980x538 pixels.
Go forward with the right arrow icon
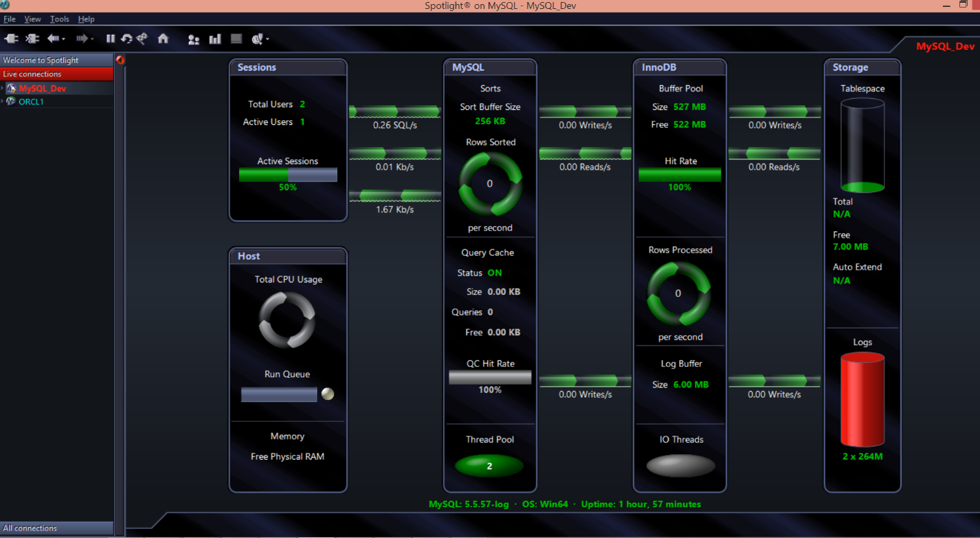[x=82, y=39]
